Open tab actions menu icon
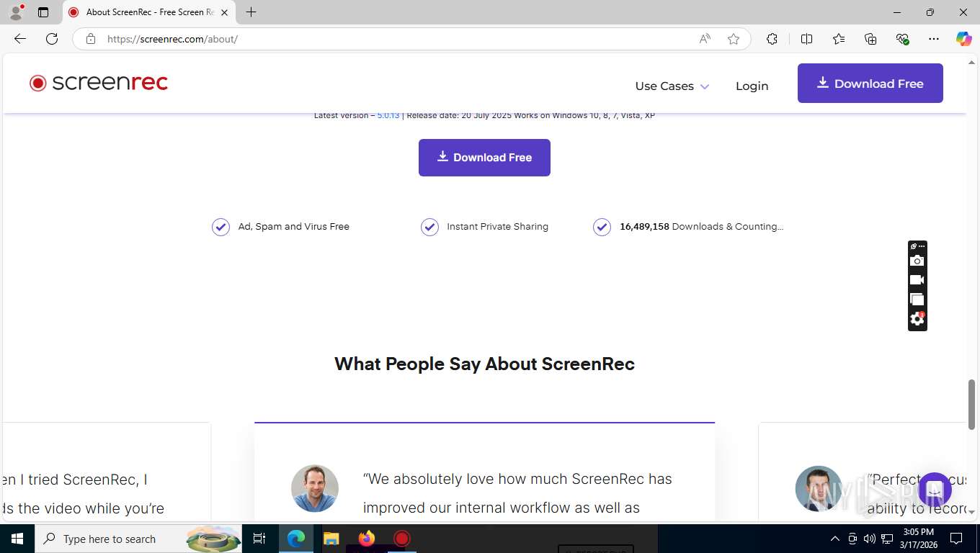980x553 pixels. [x=43, y=12]
